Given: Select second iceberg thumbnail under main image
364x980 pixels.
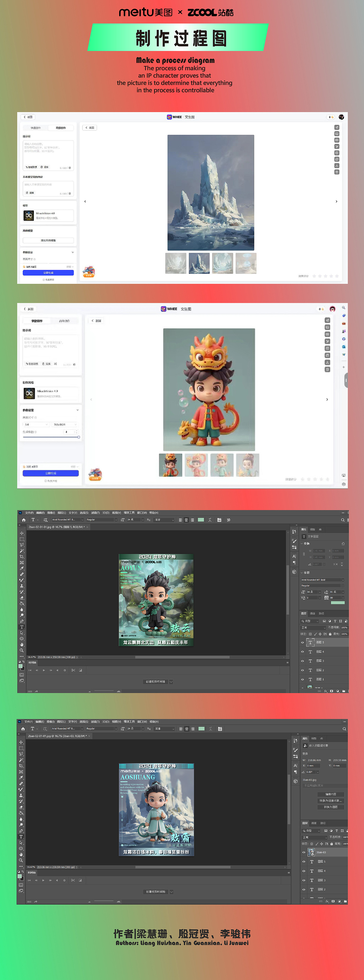Looking at the screenshot, I should tap(199, 263).
